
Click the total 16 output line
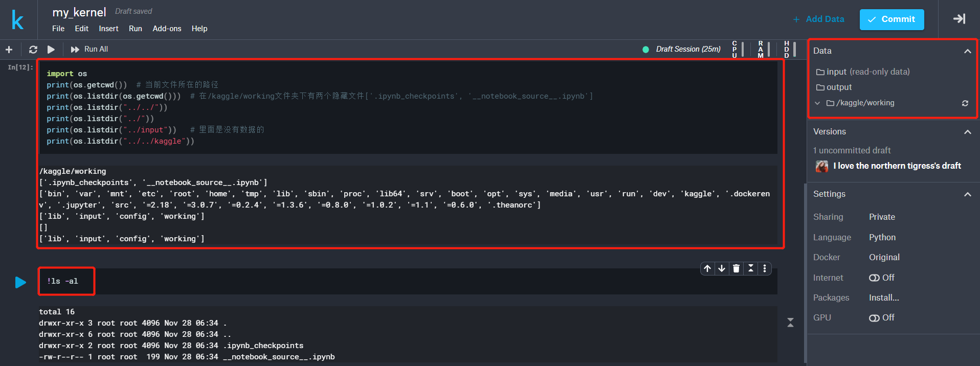click(x=57, y=312)
